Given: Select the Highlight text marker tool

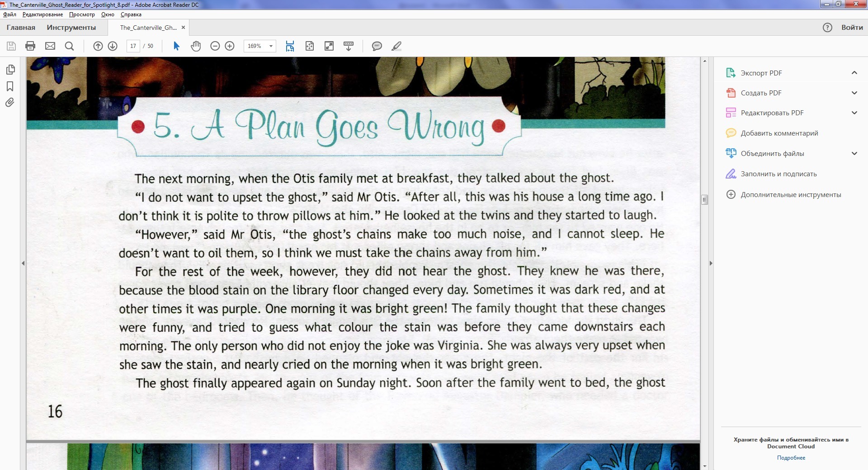Looking at the screenshot, I should click(x=396, y=46).
